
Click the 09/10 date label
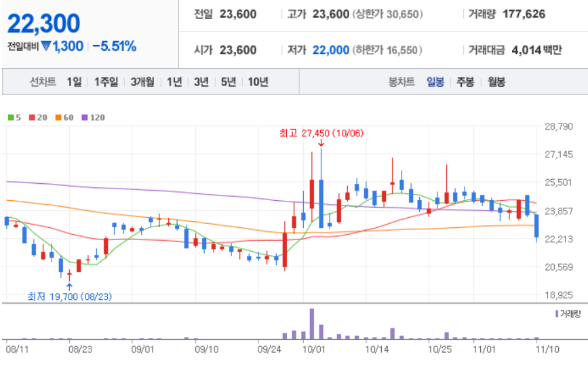(x=207, y=349)
